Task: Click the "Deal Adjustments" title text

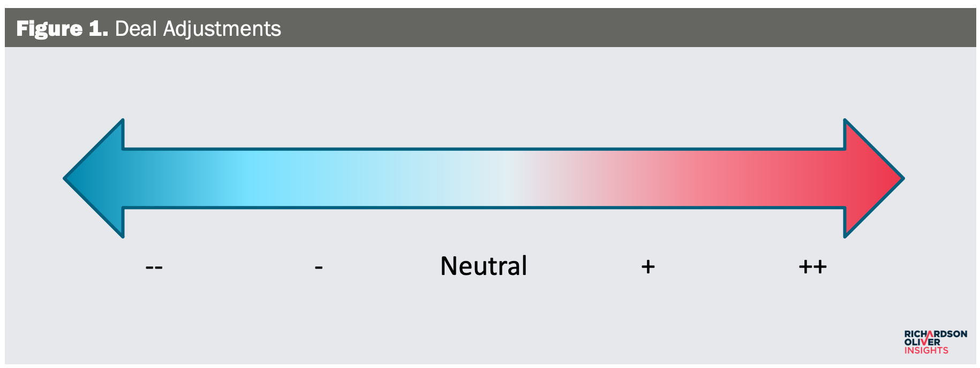Action: [198, 28]
